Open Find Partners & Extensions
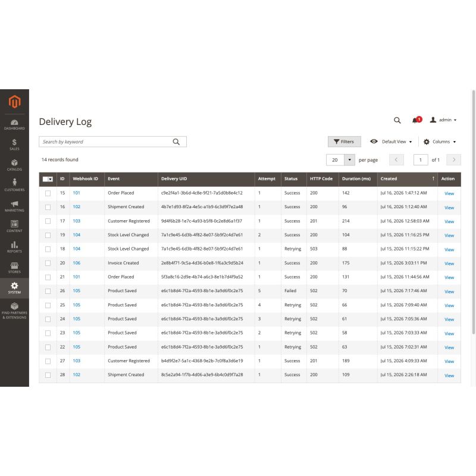476x476 pixels. click(14, 311)
